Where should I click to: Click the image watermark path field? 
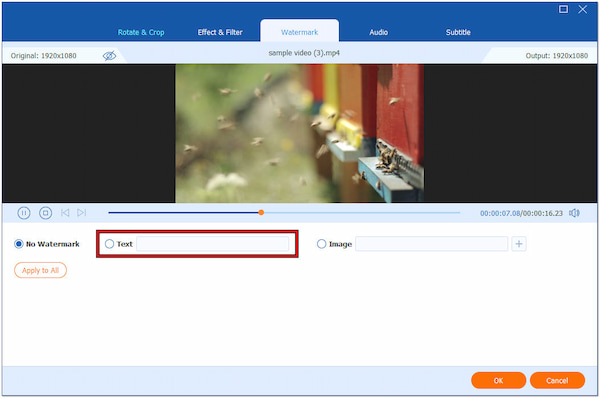point(432,244)
